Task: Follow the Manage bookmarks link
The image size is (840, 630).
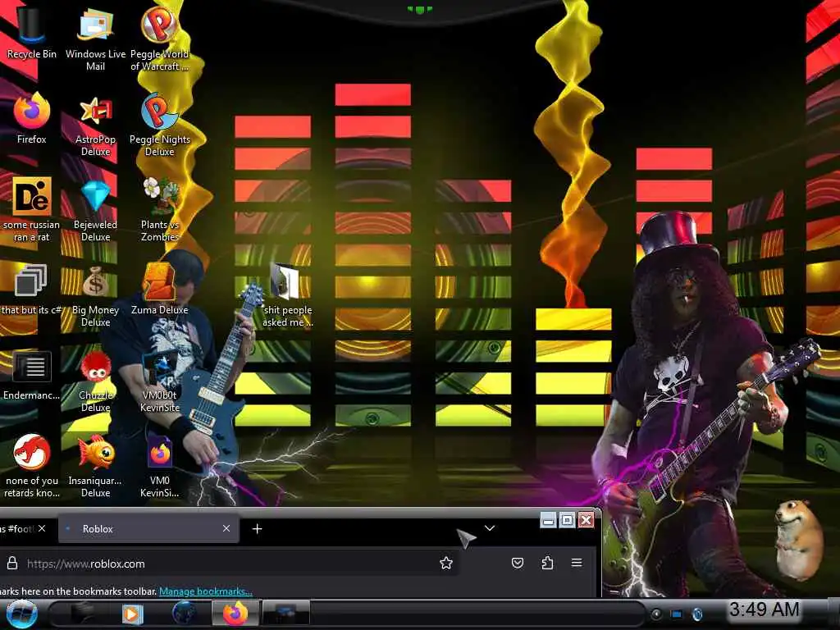Action: click(206, 591)
